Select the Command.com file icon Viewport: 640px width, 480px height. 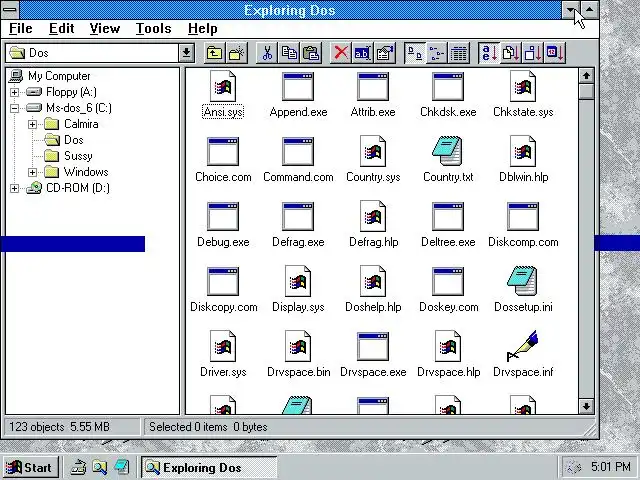pos(298,151)
